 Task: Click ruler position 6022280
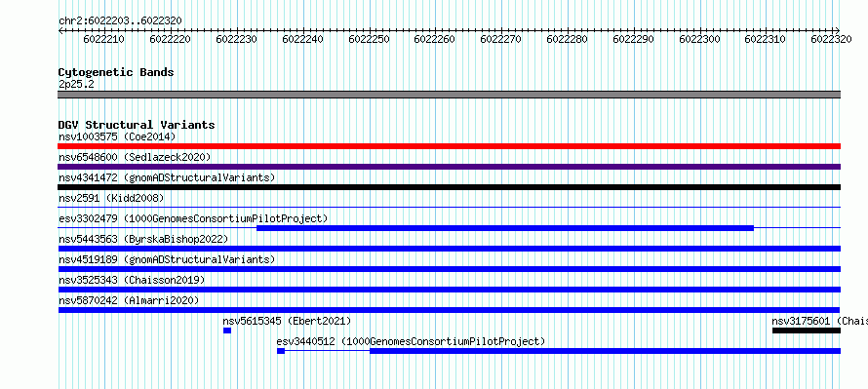568,39
